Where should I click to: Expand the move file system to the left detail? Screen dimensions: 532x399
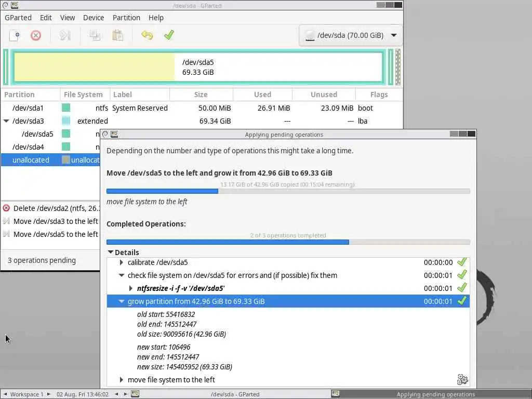pyautogui.click(x=121, y=380)
